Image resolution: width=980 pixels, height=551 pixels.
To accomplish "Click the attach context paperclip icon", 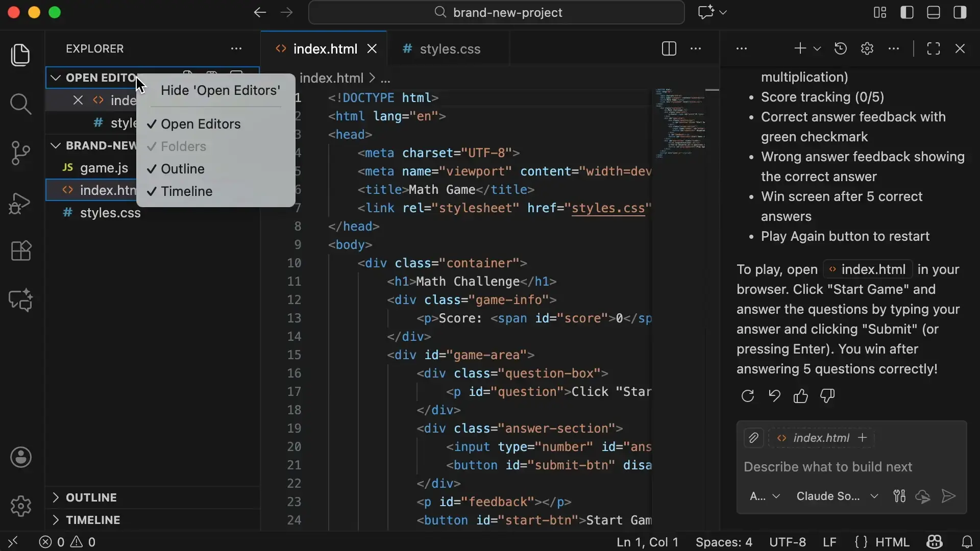I will tap(753, 438).
